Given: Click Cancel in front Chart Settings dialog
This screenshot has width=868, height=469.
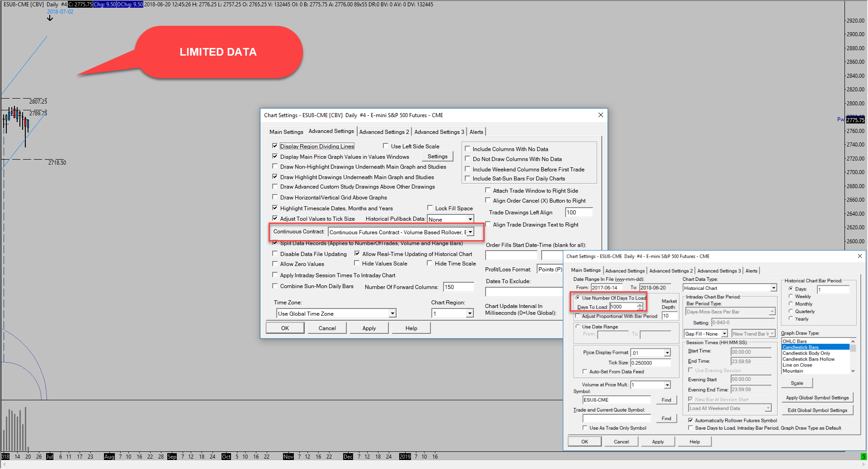Looking at the screenshot, I should 621,442.
